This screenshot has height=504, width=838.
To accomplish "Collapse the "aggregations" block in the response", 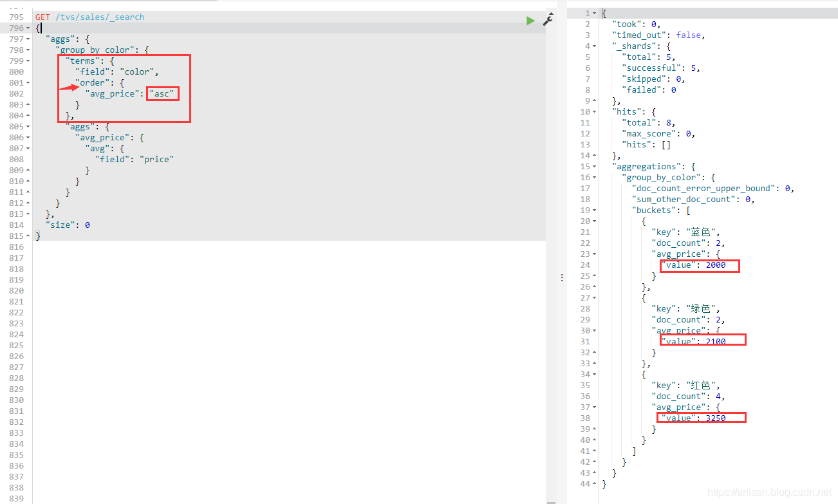I will 594,167.
